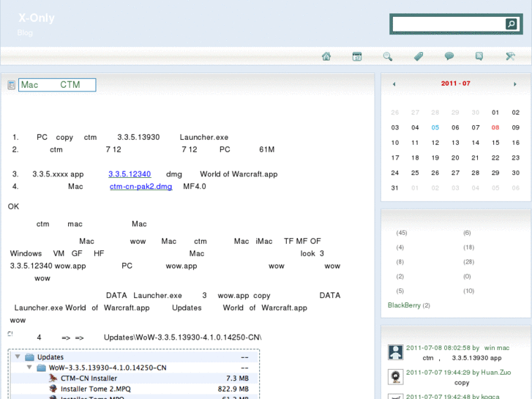Click the 2011 - 07 calendar heading

pos(455,83)
